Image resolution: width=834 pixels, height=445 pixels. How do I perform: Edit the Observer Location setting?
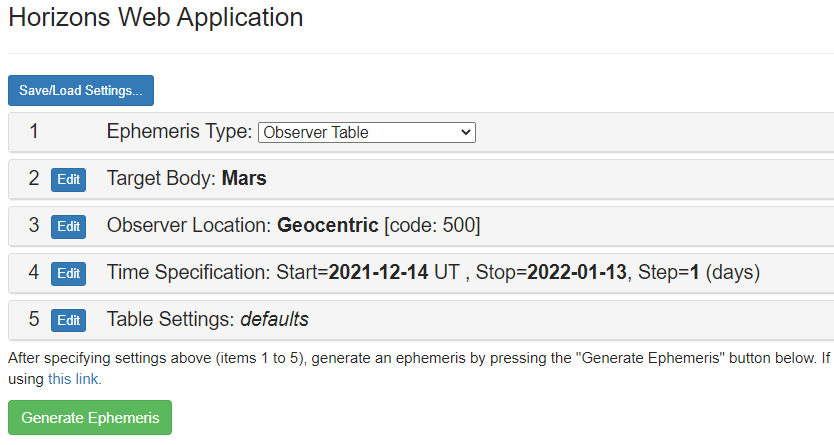click(68, 226)
